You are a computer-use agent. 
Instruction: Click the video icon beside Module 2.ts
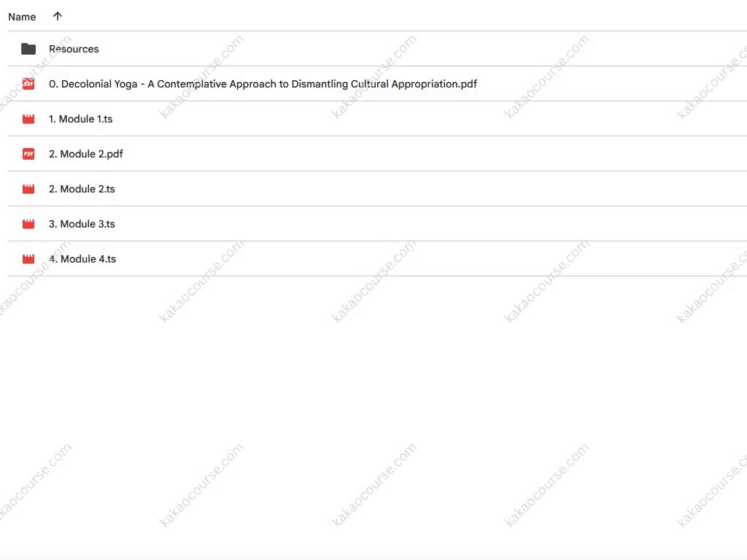pos(28,189)
